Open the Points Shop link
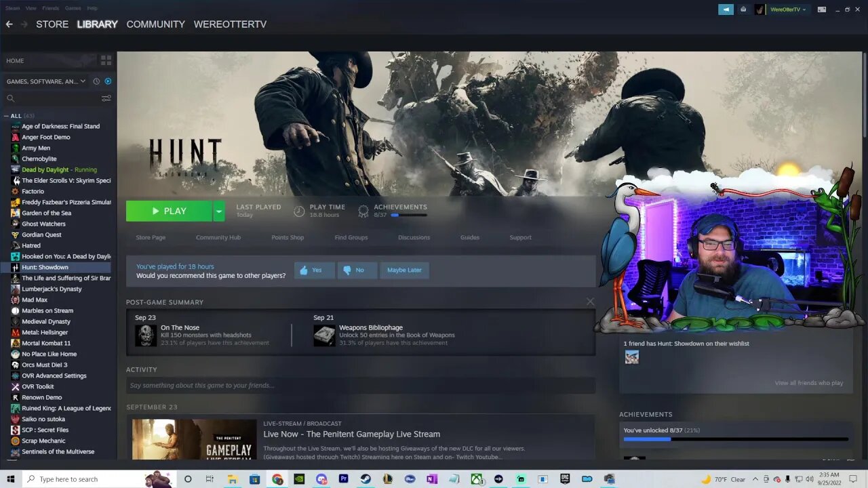This screenshot has height=488, width=868. coord(288,237)
